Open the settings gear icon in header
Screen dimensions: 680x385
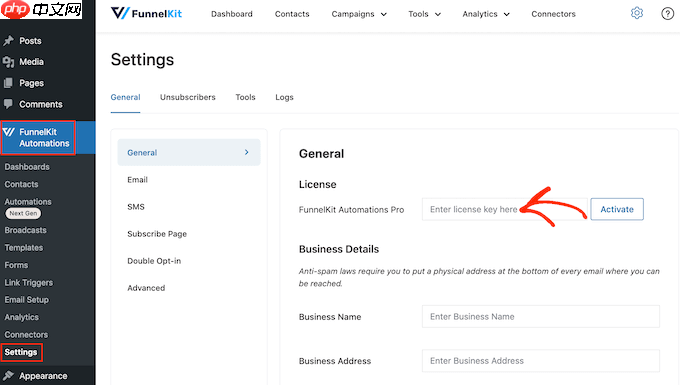(x=637, y=13)
